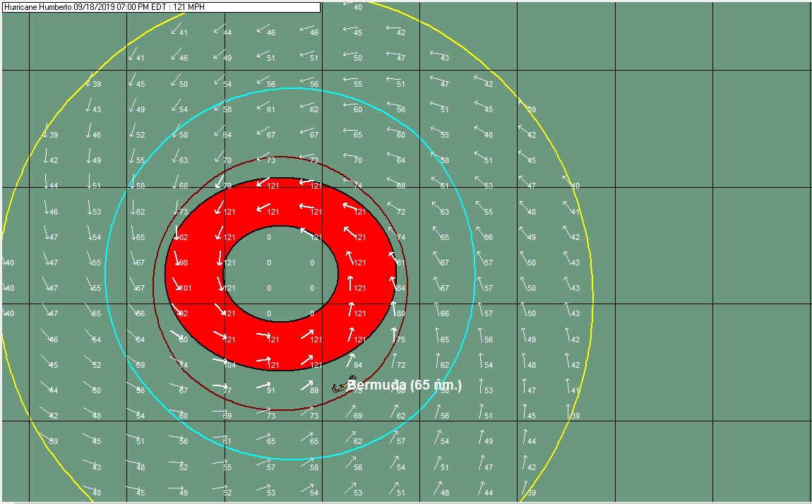
Task: Click the wind reading of 79
Action: click(227, 186)
